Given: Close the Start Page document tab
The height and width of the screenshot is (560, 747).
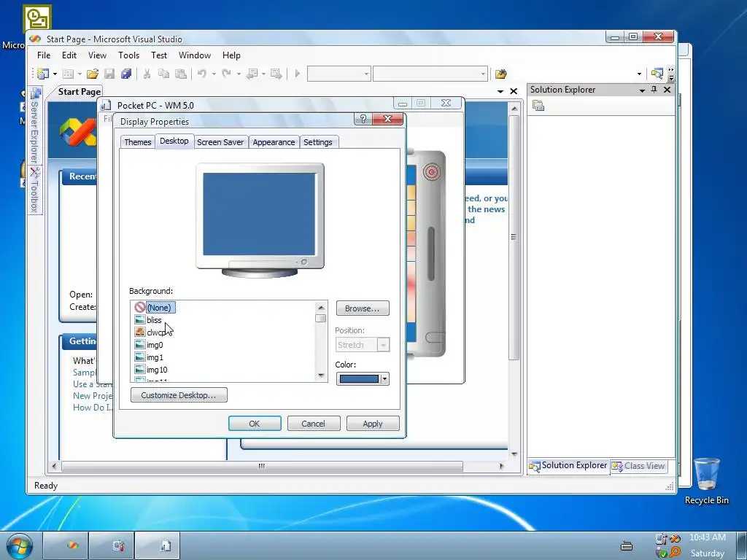Looking at the screenshot, I should (514, 91).
